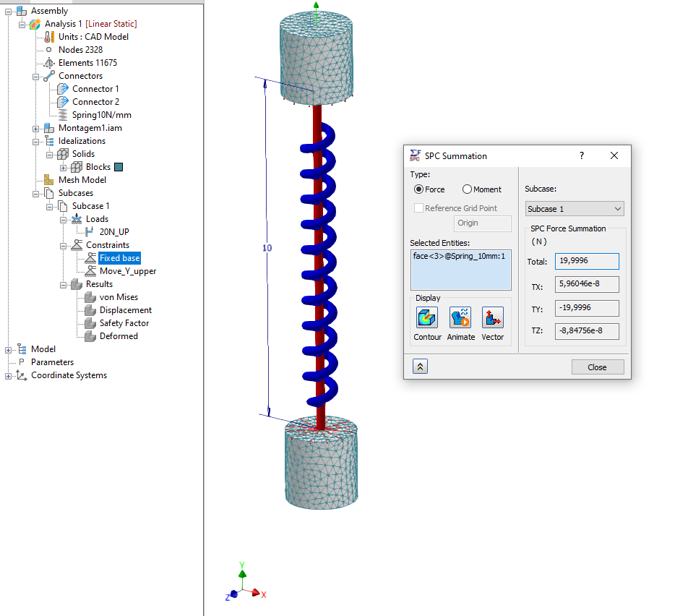Click the Total force value field
Screen dimensions: 688x616
[587, 261]
